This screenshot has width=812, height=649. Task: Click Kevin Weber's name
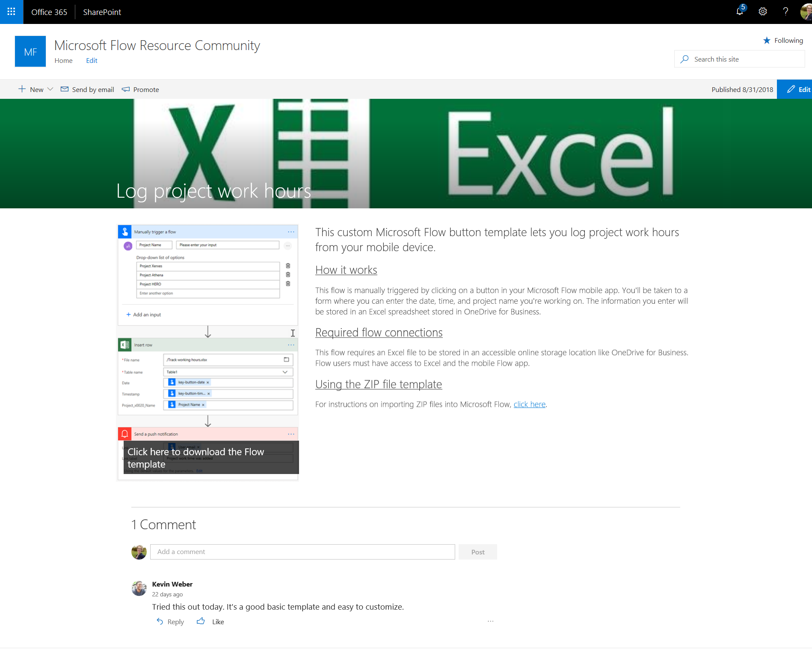(172, 584)
